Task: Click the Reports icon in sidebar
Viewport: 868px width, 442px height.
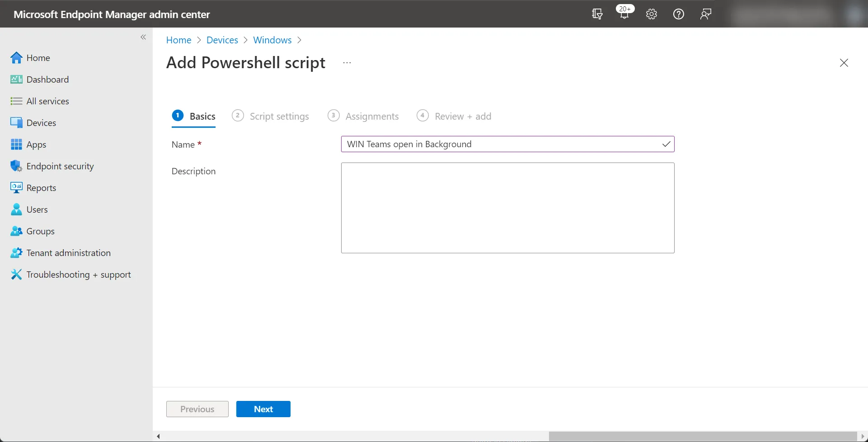Action: tap(16, 188)
